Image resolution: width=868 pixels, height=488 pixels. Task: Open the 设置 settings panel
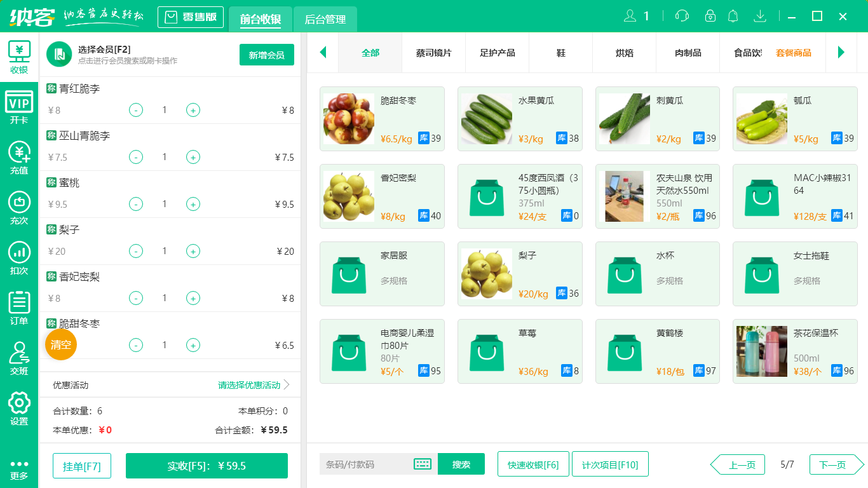(19, 407)
